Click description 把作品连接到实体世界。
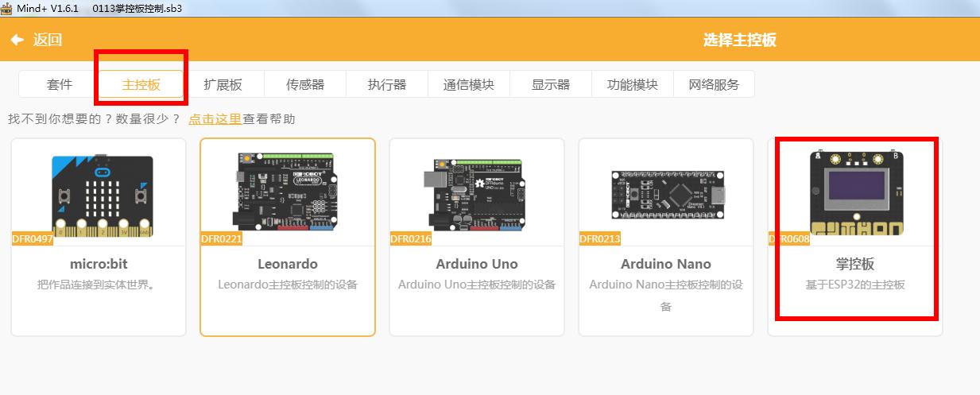980x395 pixels. click(x=99, y=285)
